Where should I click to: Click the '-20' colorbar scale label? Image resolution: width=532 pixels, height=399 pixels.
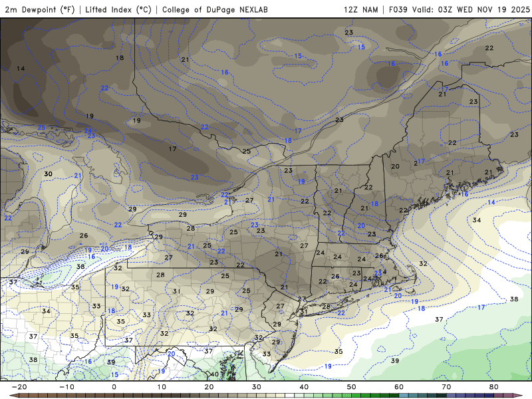tap(19, 387)
